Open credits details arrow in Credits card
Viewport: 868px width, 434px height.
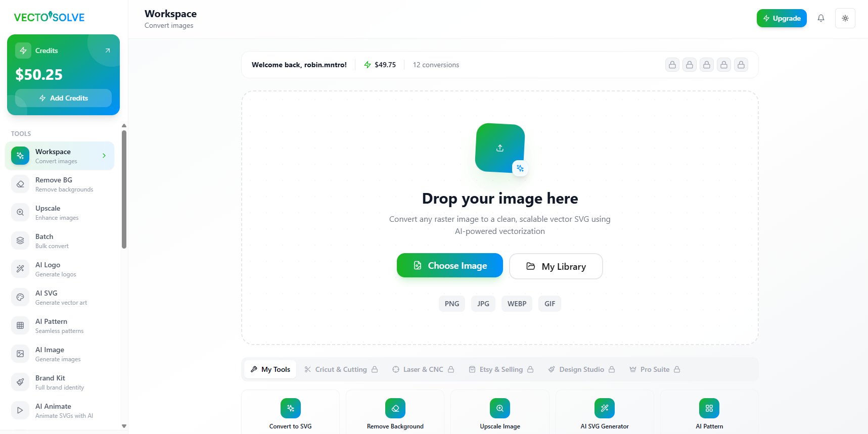pyautogui.click(x=108, y=51)
